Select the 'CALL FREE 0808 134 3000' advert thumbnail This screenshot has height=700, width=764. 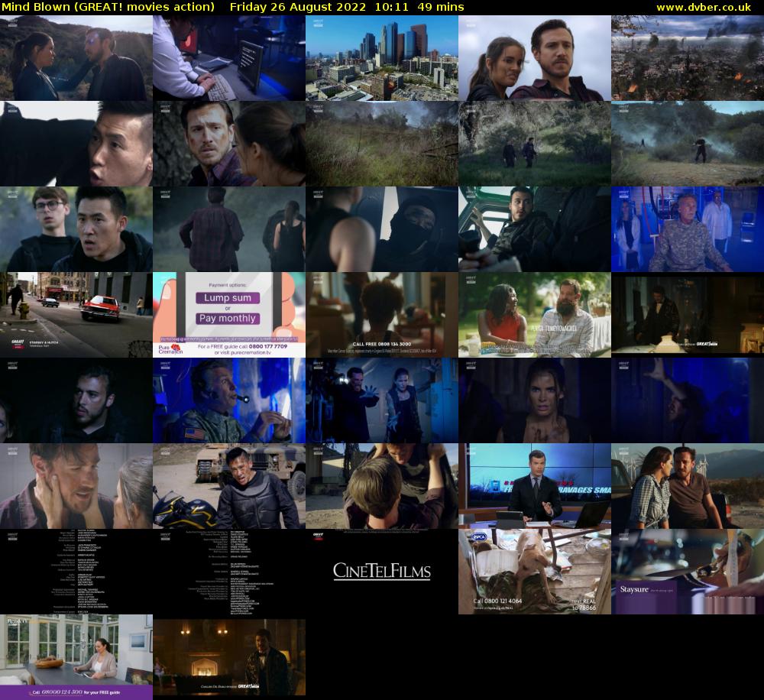pos(382,315)
